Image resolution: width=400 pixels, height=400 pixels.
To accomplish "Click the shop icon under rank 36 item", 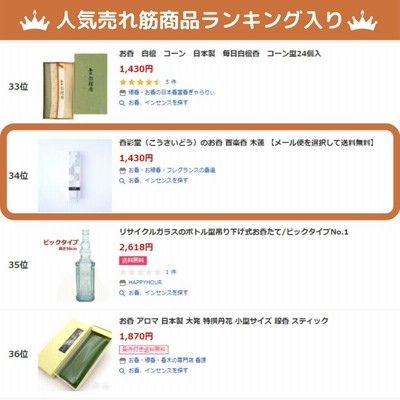I will point(122,360).
